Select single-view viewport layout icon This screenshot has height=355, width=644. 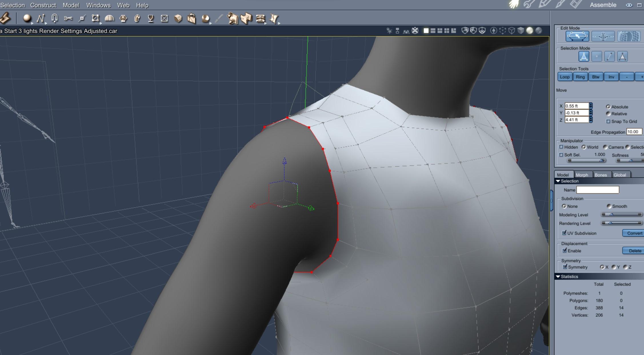pos(426,31)
